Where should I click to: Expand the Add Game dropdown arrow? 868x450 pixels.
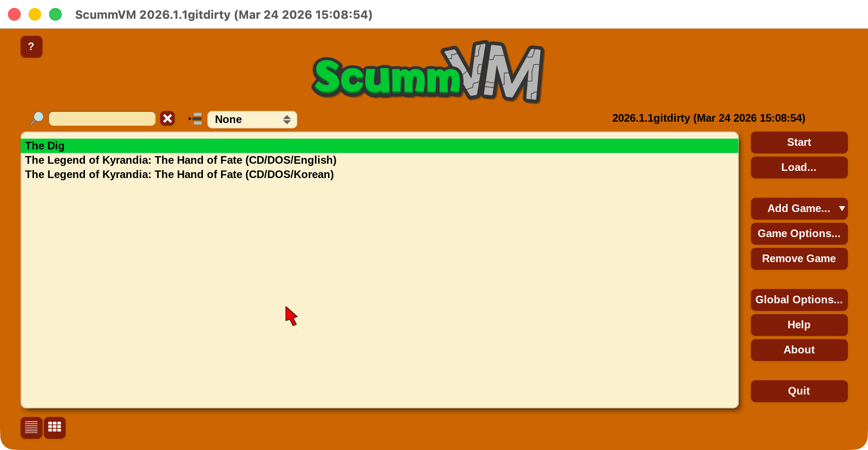click(842, 208)
